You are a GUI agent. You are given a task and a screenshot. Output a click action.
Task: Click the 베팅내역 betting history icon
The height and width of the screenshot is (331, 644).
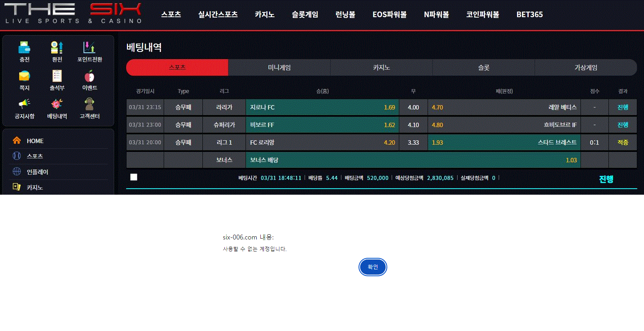point(57,105)
